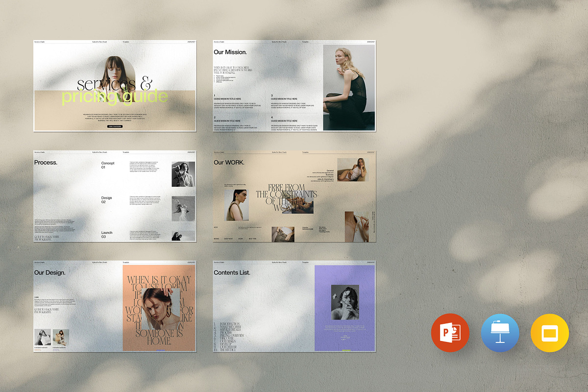Click the 'Process.' heading
Viewport: 588px width, 392px height.
[46, 162]
